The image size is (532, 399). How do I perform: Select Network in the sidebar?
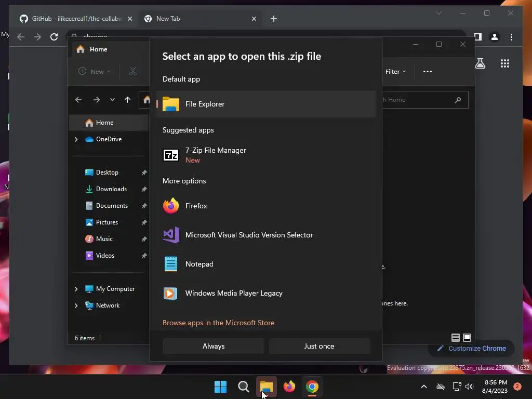102,305
